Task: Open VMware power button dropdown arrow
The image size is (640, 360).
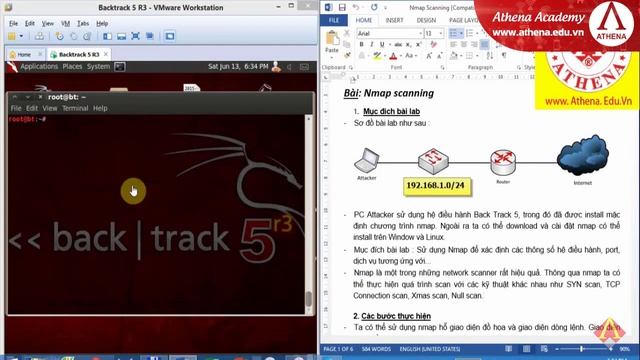Action: pos(21,36)
